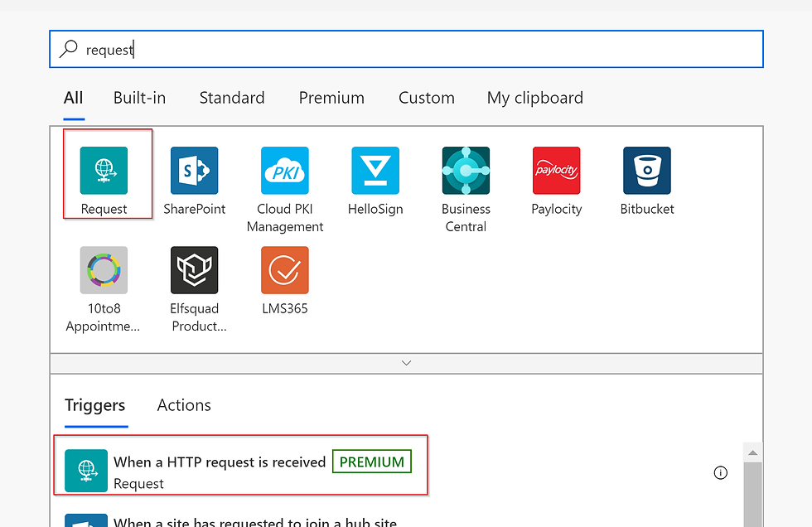812x527 pixels.
Task: Switch to the Built-in tab
Action: 139,98
